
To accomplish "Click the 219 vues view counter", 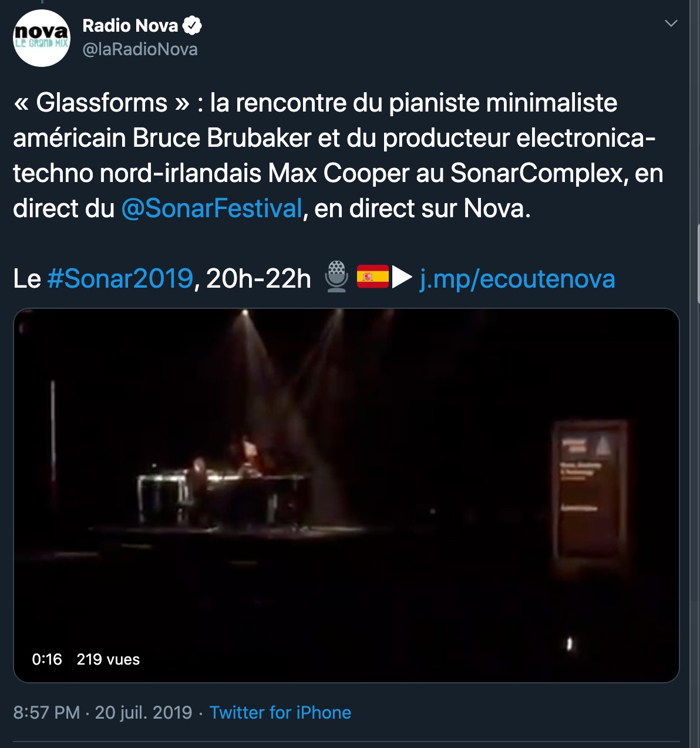I will point(108,659).
